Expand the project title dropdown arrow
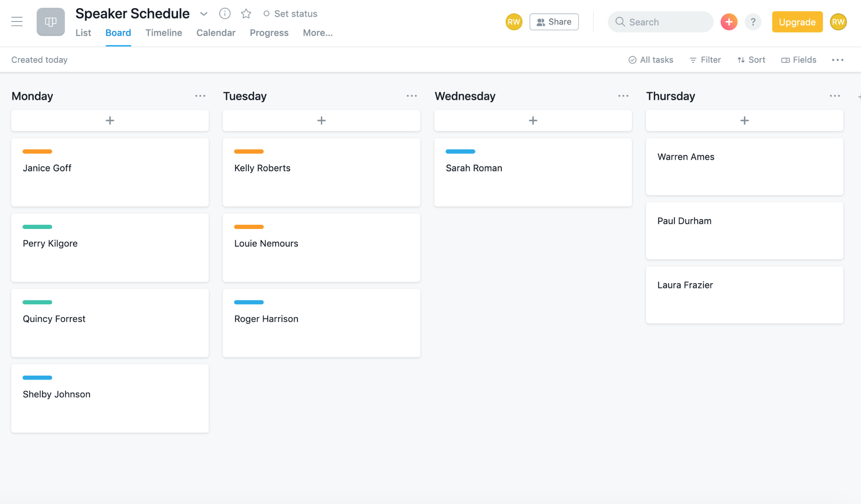 click(x=204, y=14)
